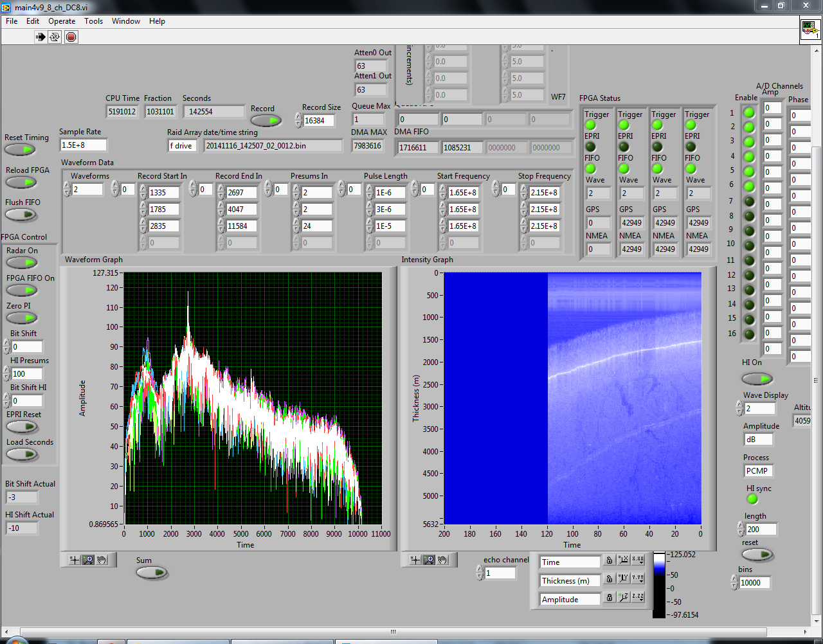823x644 pixels.
Task: Click the Time axis scale lock icon
Action: point(609,561)
